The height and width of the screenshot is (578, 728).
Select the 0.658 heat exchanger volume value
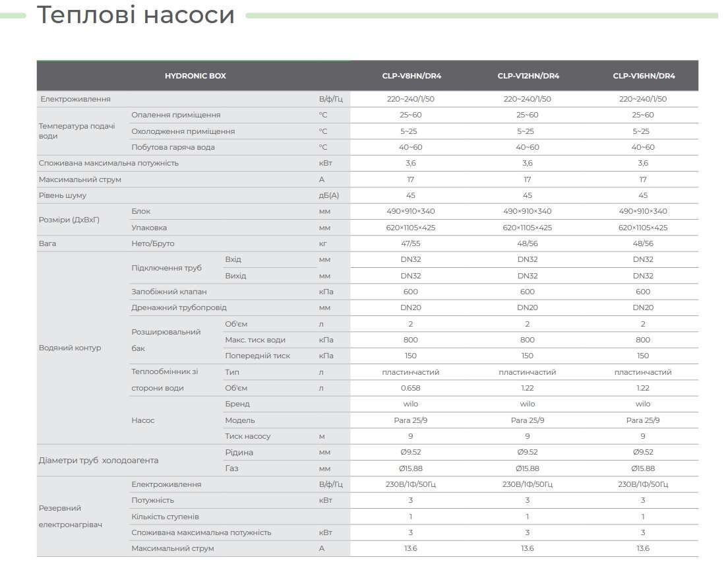411,388
